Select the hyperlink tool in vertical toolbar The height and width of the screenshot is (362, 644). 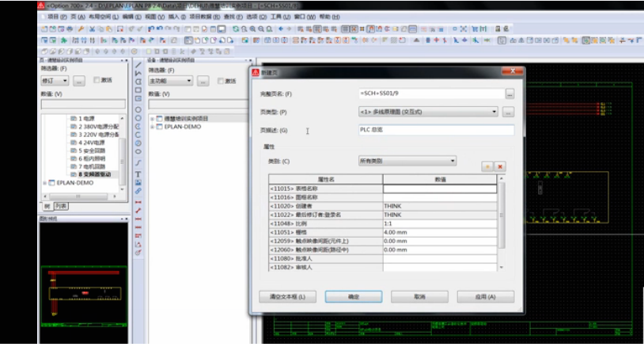pos(138,191)
